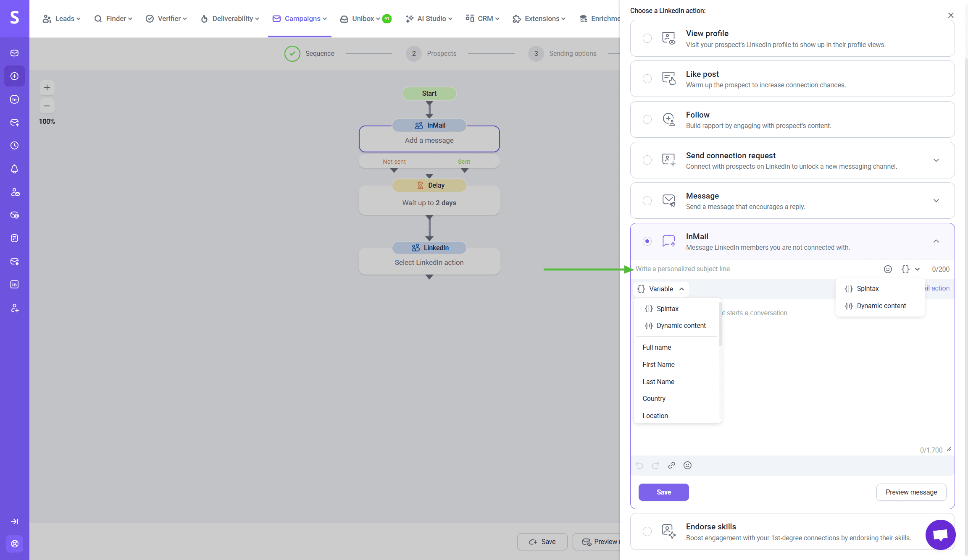Click the zoom out minus icon on canvas

click(x=47, y=106)
